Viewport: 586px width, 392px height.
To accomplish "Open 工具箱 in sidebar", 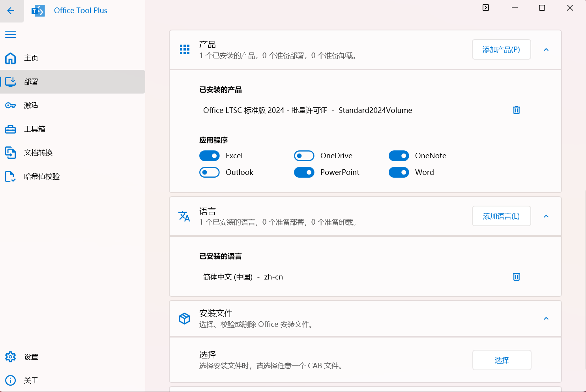I will (x=73, y=129).
